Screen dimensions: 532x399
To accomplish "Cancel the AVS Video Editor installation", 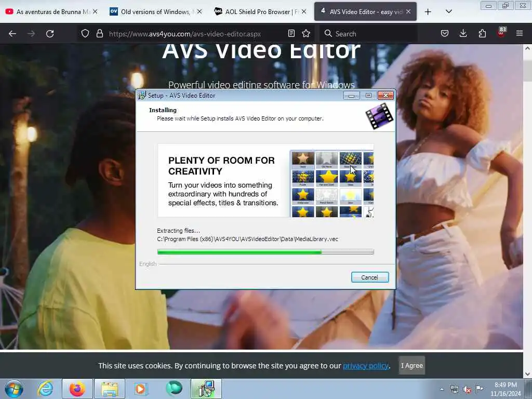I will tap(370, 277).
